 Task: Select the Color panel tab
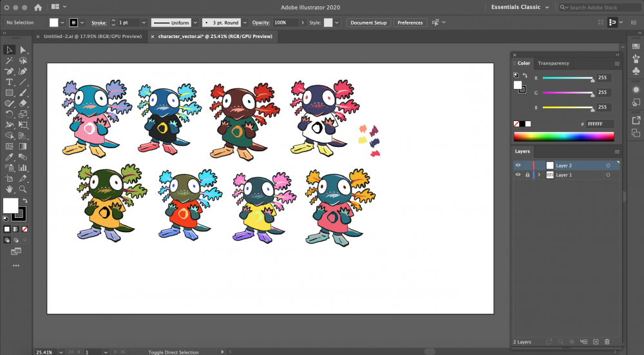coord(523,63)
